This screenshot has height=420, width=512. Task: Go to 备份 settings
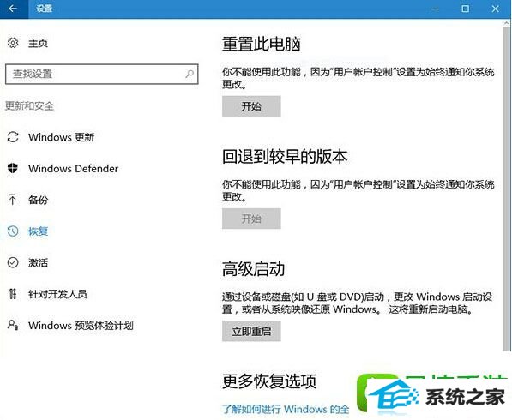coord(39,200)
